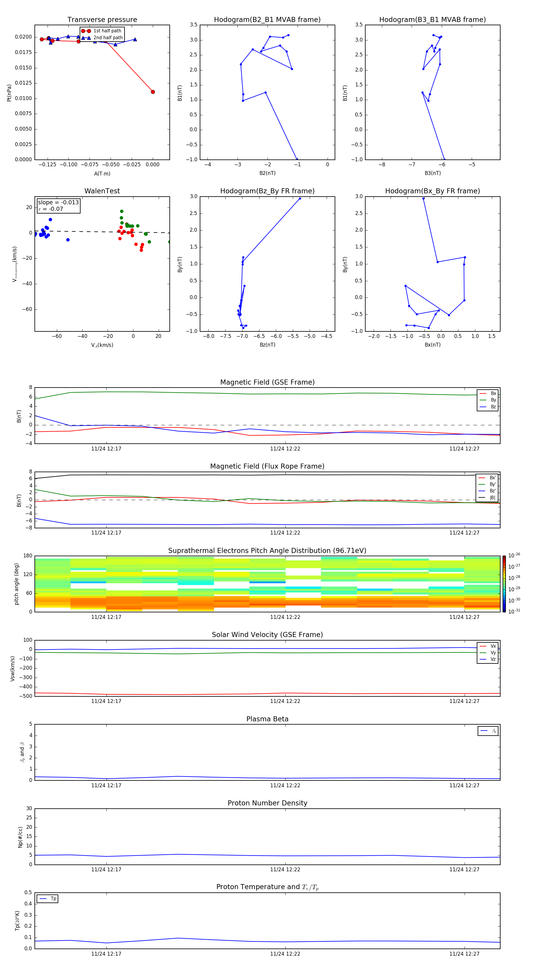Click the "r = -0.07" annotation
535x980 pixels.
pyautogui.click(x=51, y=209)
